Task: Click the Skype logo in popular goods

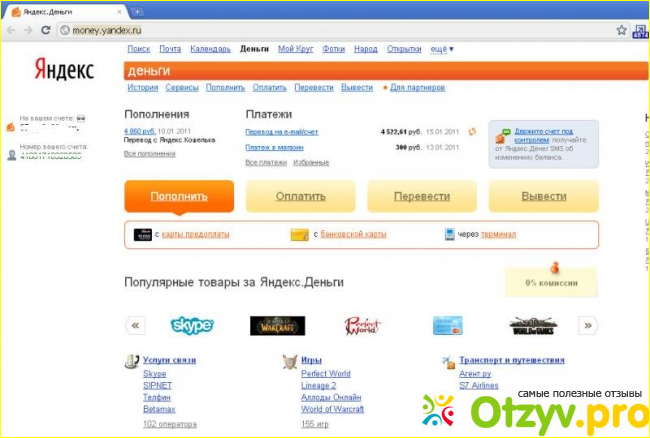Action: pos(192,325)
